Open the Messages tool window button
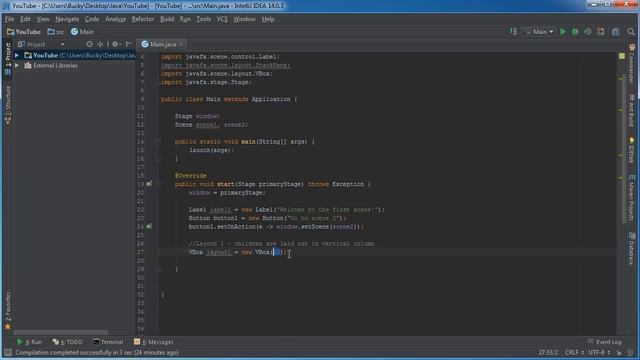The height and width of the screenshot is (360, 640). click(x=154, y=342)
